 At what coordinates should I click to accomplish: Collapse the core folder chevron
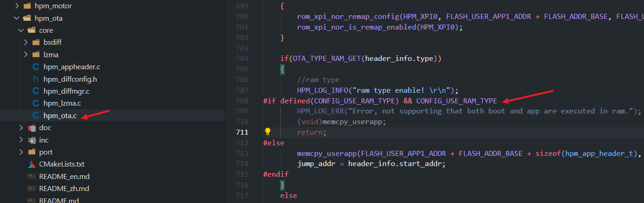(x=21, y=30)
